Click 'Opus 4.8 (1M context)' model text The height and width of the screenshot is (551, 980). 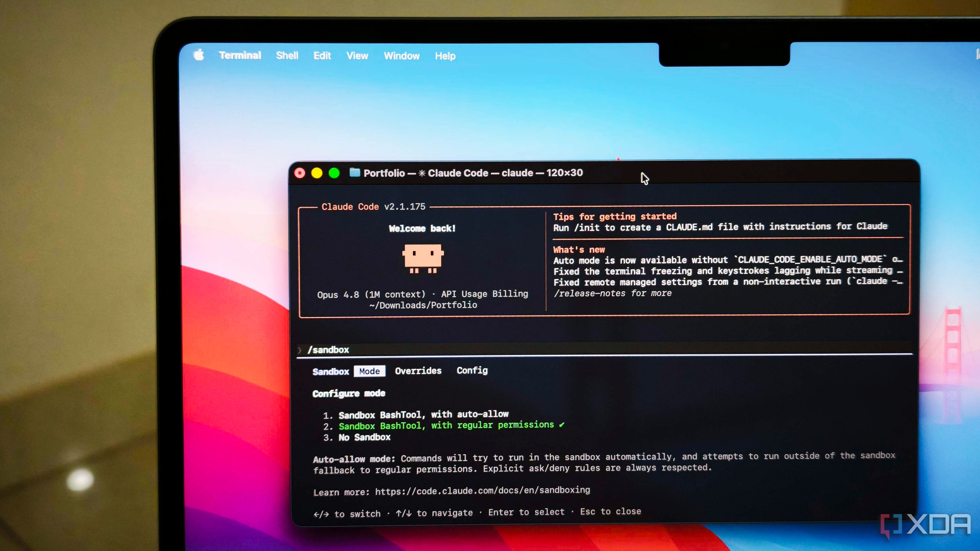tap(371, 294)
